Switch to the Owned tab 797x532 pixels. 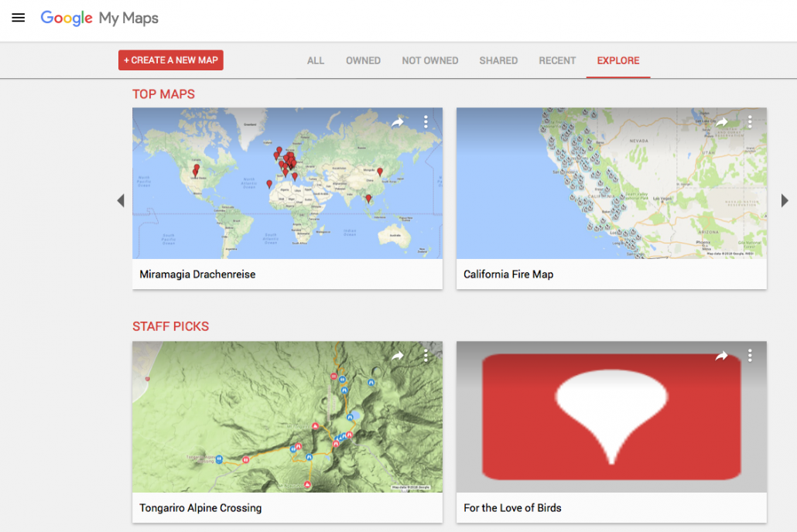[x=363, y=60]
